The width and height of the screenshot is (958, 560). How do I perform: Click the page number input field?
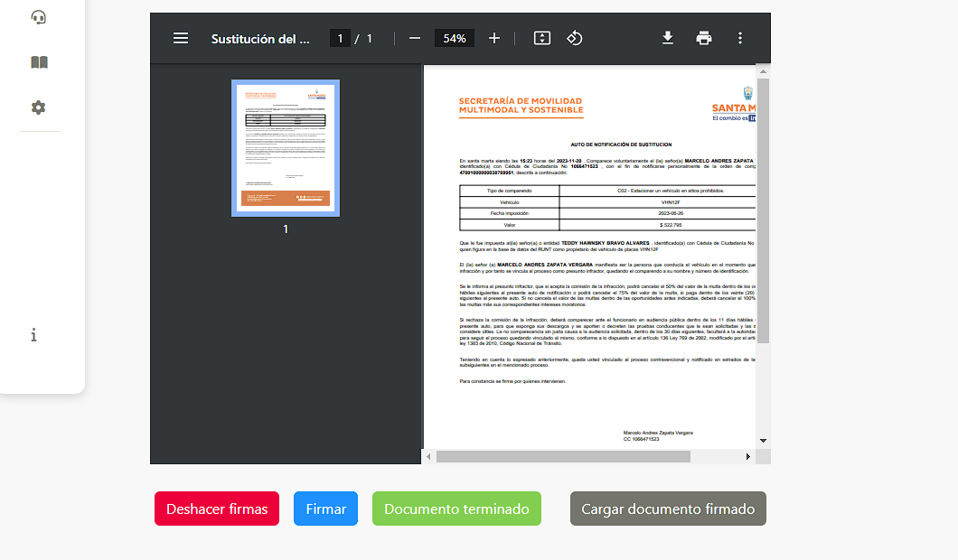(x=340, y=39)
